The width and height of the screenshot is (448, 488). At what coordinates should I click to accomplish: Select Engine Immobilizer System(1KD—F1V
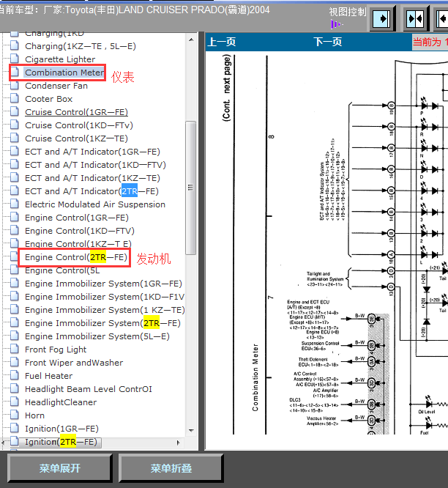(105, 297)
